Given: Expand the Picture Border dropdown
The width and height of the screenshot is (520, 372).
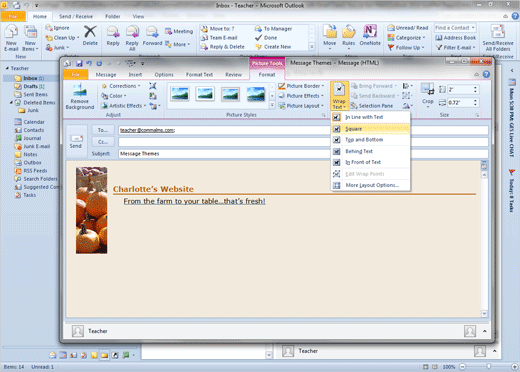Looking at the screenshot, I should click(x=301, y=86).
